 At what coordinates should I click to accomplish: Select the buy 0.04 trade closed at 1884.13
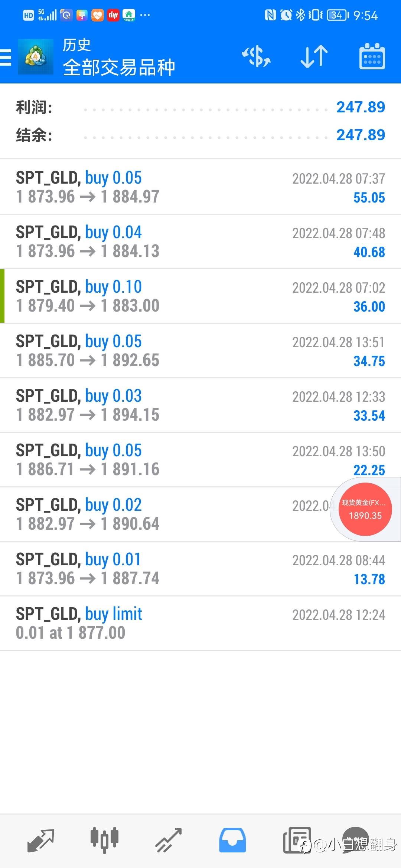click(200, 241)
